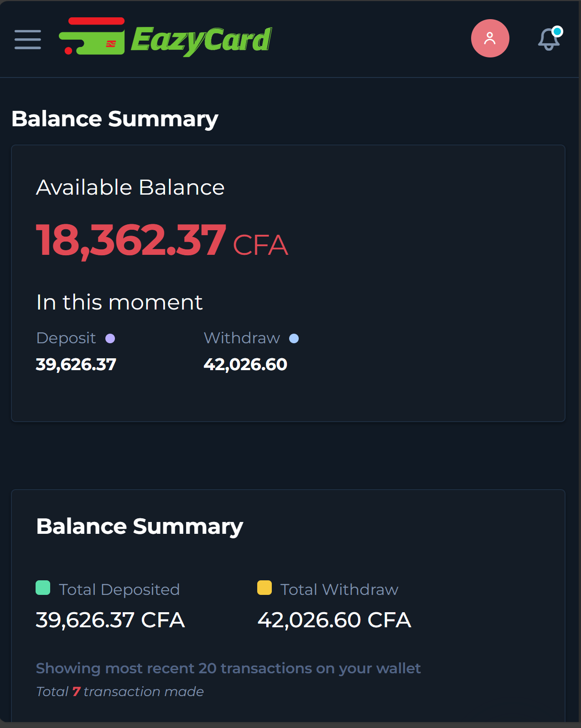The image size is (581, 728).
Task: Click the Total Withdraw legend label
Action: [339, 589]
